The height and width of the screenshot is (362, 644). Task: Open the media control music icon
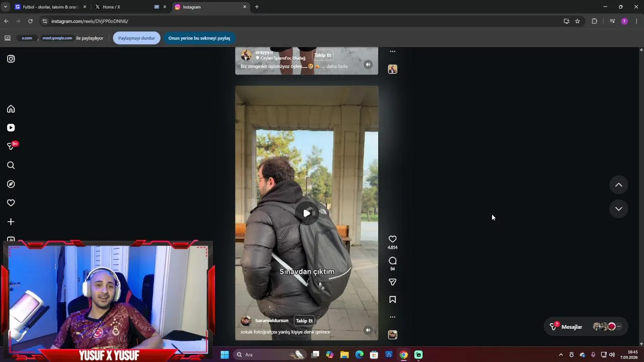pyautogui.click(x=612, y=21)
